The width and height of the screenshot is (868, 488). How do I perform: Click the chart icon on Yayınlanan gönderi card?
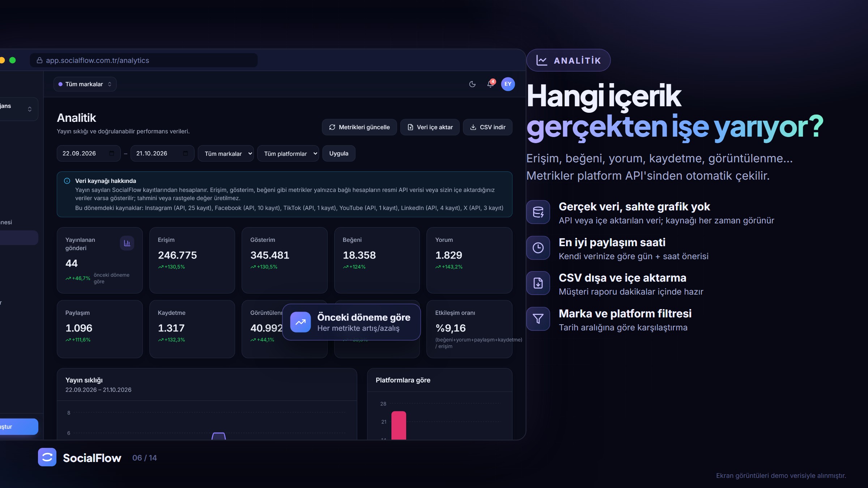(x=127, y=243)
